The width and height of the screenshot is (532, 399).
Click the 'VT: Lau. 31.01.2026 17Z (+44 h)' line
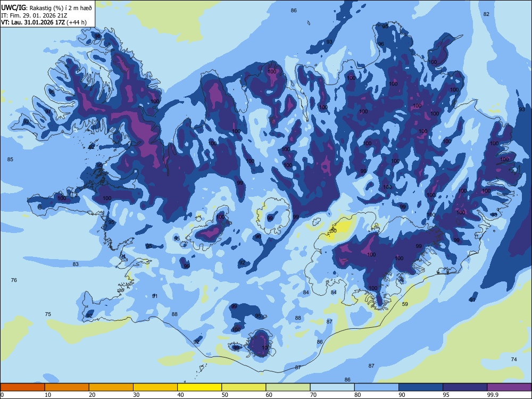[44, 22]
